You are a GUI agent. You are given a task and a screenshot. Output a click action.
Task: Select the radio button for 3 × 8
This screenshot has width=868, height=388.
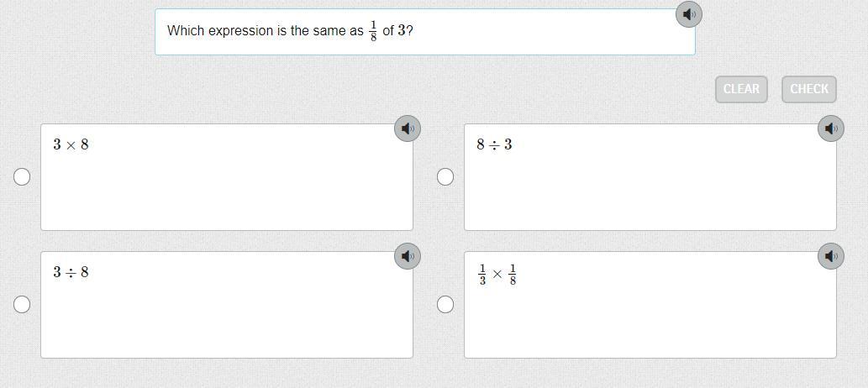tap(23, 176)
